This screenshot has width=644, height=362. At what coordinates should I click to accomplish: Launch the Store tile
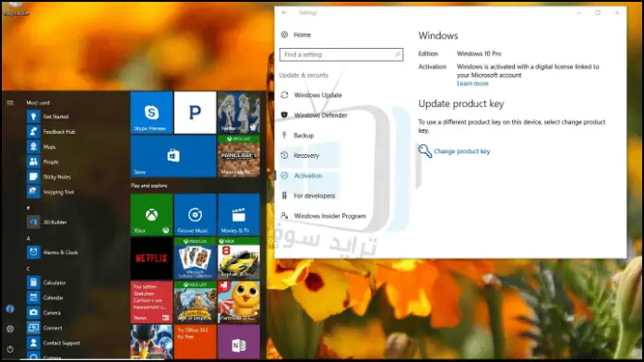(x=173, y=156)
